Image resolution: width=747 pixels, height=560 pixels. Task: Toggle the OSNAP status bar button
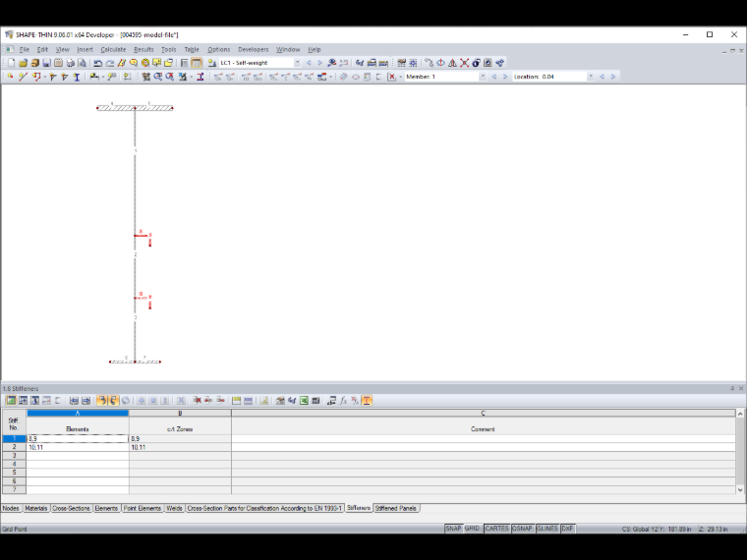tap(522, 529)
